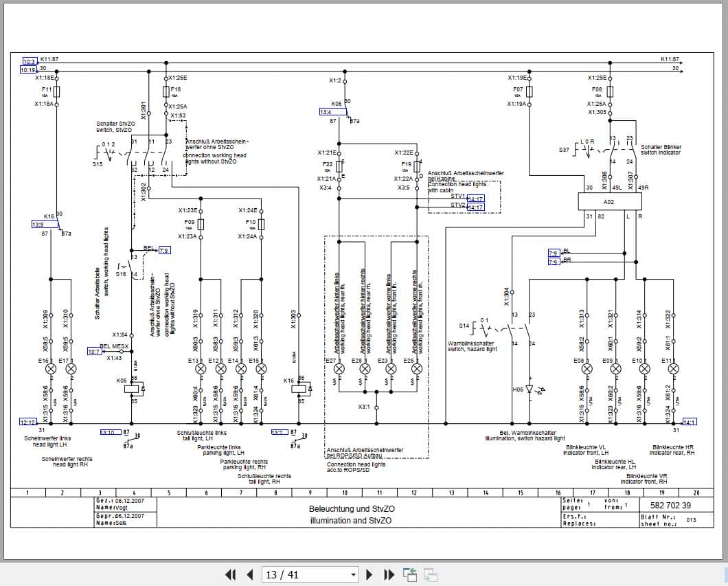
Task: Jump to the last page
Action: (x=389, y=575)
